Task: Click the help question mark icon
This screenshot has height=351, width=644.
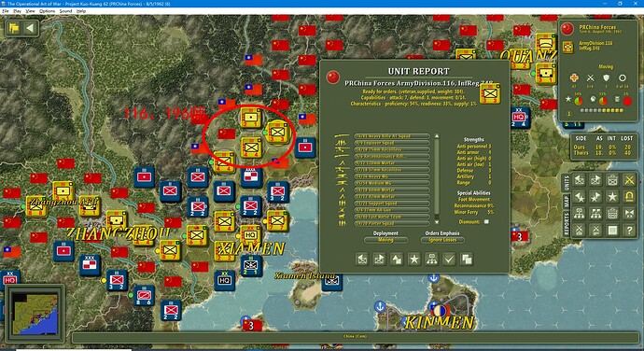Action: coord(629,231)
